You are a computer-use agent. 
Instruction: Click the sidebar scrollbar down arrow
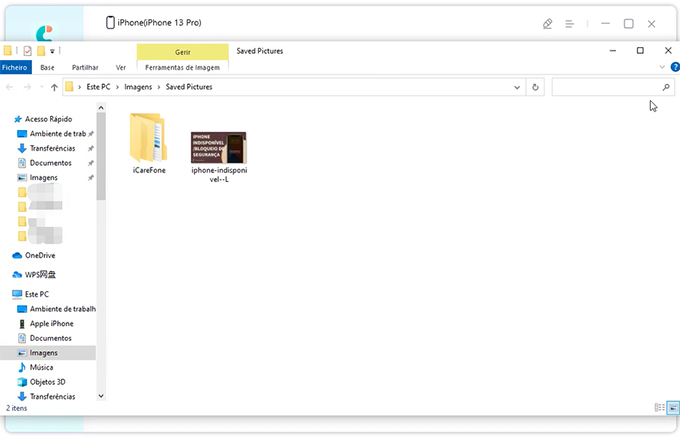(101, 396)
